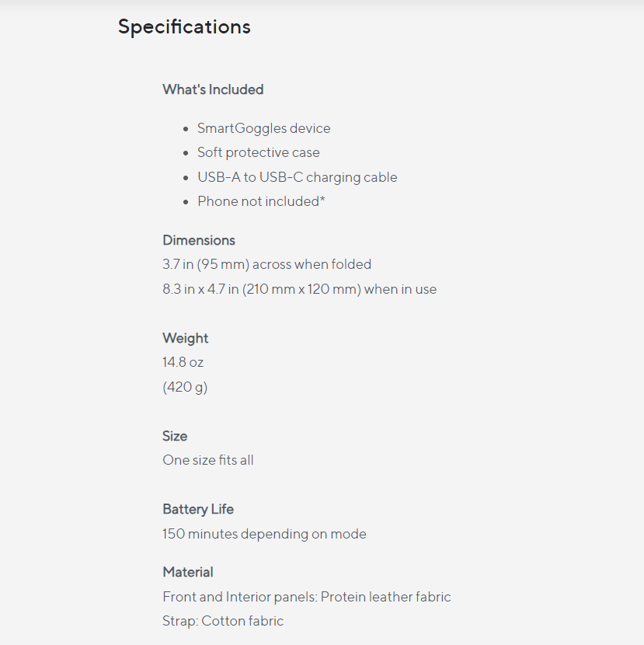Click the in-use dimensions 8.3 in x 4.7 in line
This screenshot has width=644, height=645.
(x=299, y=289)
